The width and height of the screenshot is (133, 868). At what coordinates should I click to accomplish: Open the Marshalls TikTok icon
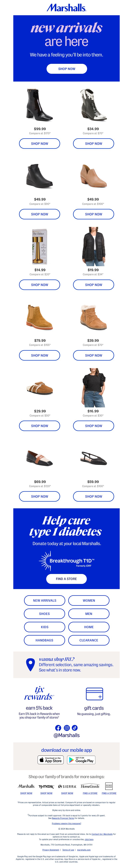[75, 728]
